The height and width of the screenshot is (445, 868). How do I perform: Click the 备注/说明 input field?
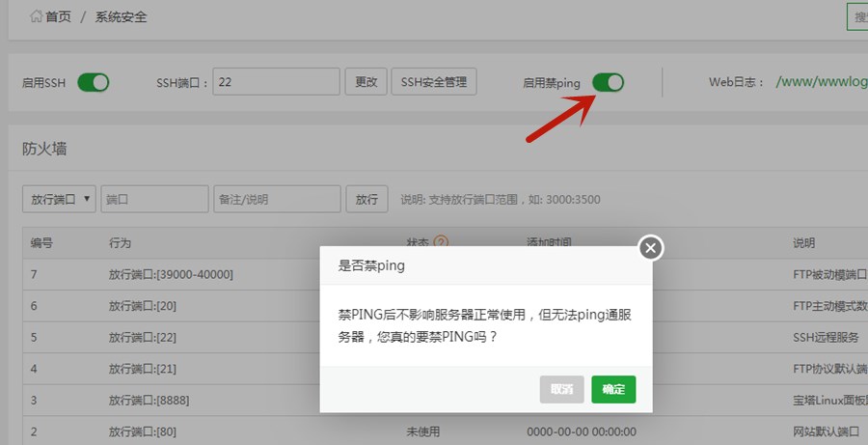point(277,199)
